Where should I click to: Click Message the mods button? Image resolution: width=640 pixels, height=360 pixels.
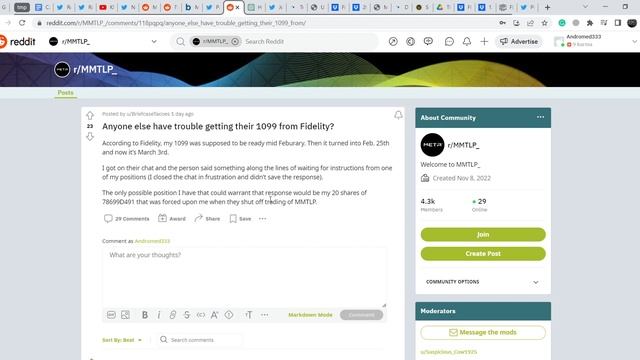(x=483, y=332)
